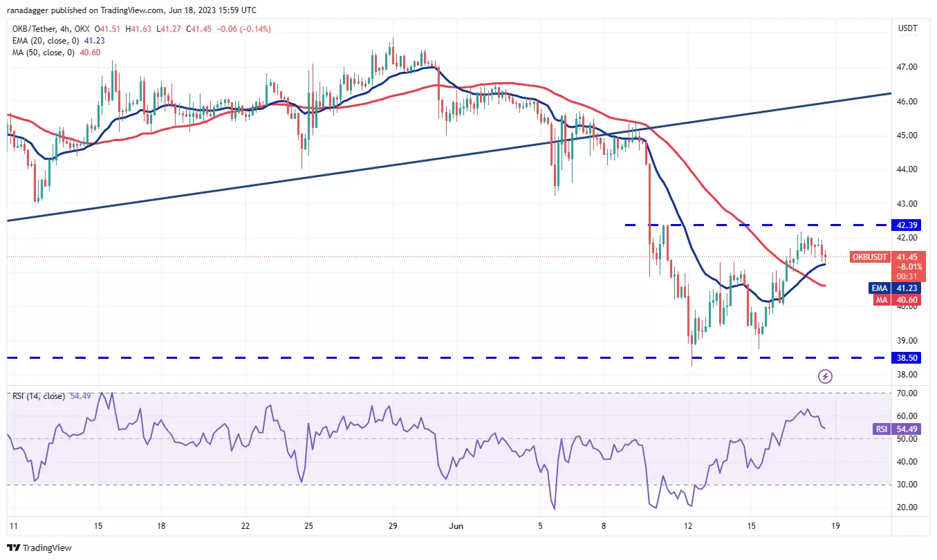Click the purple lightning event marker icon
Image resolution: width=937 pixels, height=560 pixels.
(x=825, y=377)
